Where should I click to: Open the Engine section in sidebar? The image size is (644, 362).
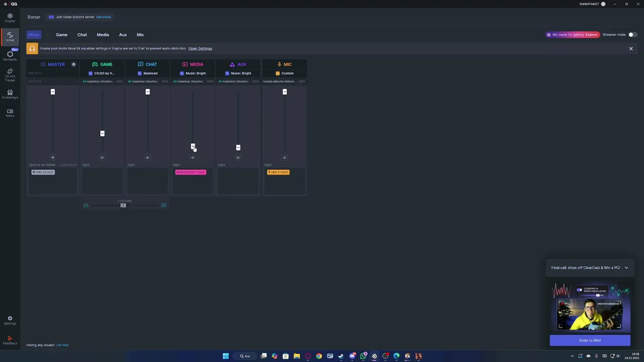click(10, 18)
